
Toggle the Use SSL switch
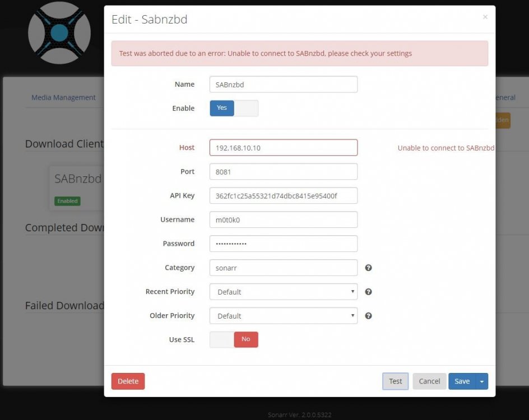(234, 339)
